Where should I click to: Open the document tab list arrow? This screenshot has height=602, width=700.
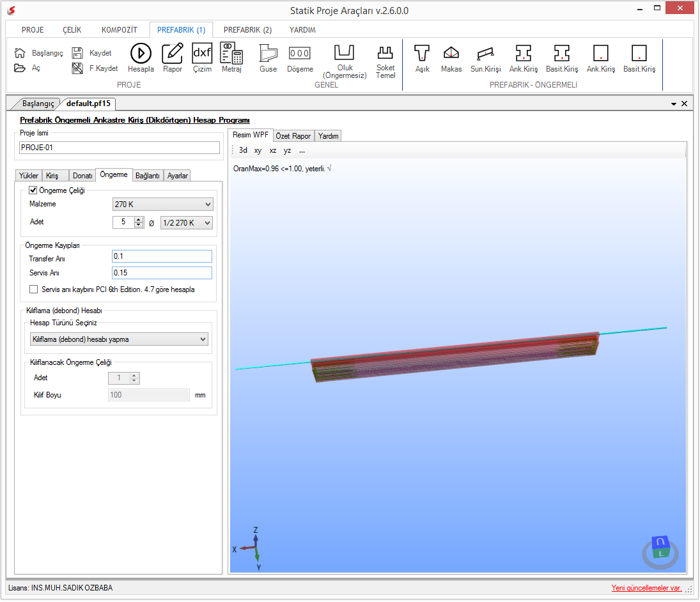click(673, 104)
